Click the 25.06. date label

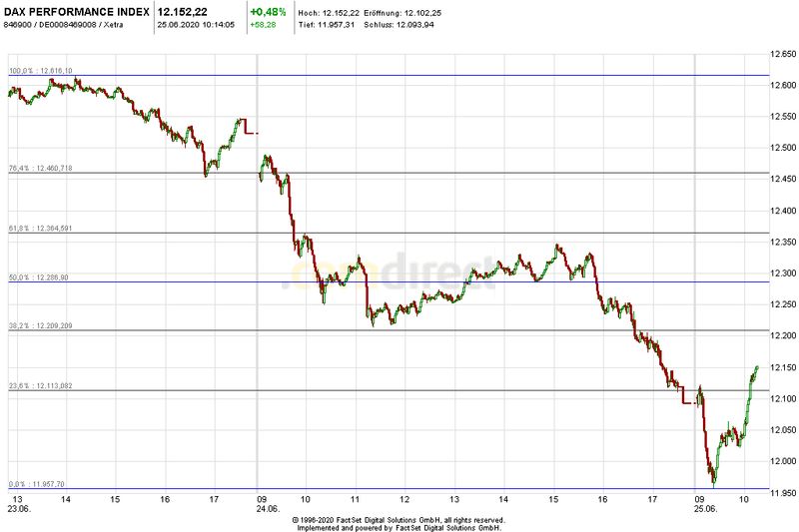pos(706,509)
